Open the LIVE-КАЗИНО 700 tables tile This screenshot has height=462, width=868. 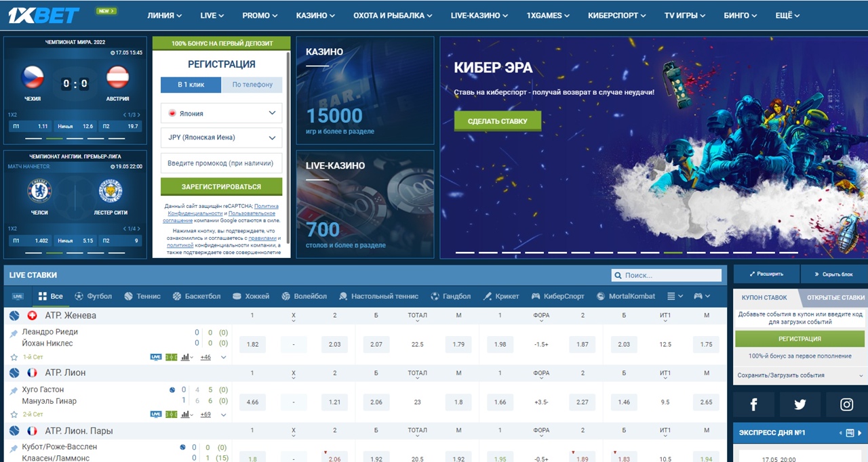pos(365,205)
